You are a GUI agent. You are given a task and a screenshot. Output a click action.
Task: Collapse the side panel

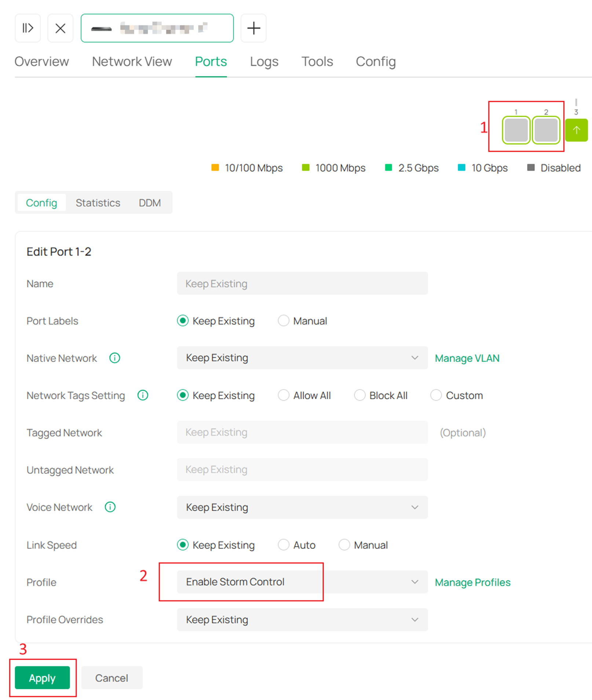[x=28, y=28]
